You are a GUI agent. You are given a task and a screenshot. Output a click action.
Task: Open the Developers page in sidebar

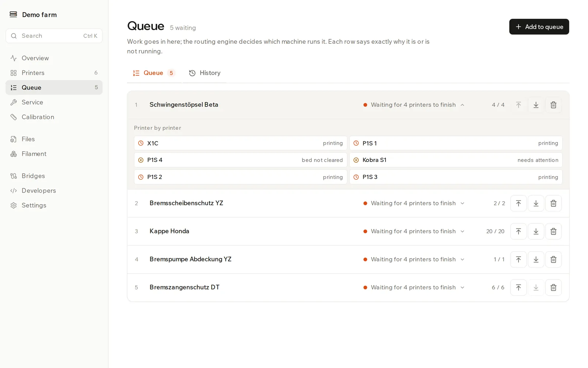point(54,190)
